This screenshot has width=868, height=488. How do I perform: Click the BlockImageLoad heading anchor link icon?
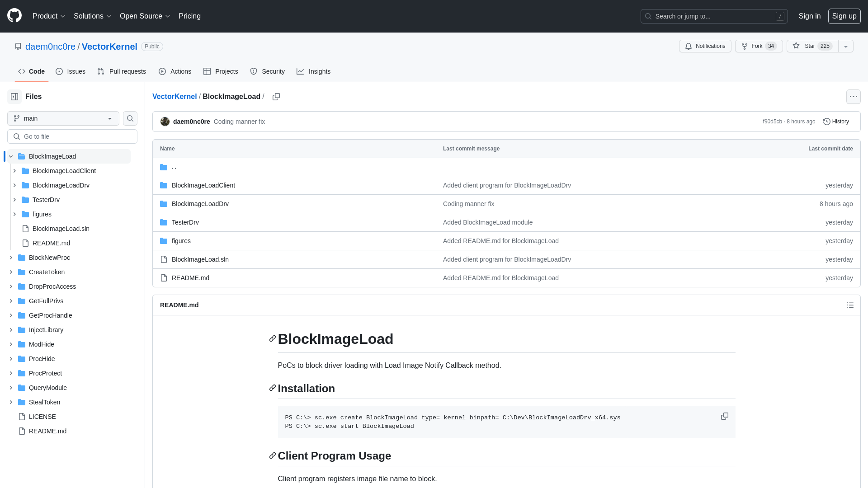273,339
